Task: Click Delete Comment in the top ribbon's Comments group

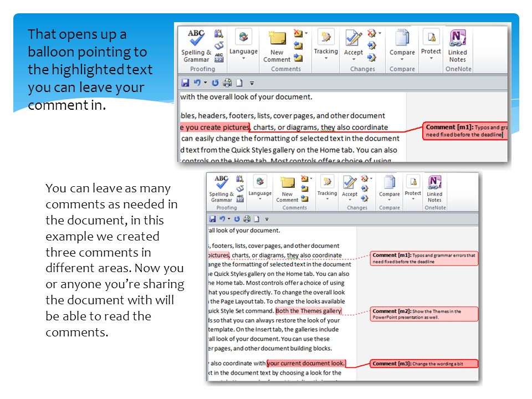Action: [x=298, y=33]
